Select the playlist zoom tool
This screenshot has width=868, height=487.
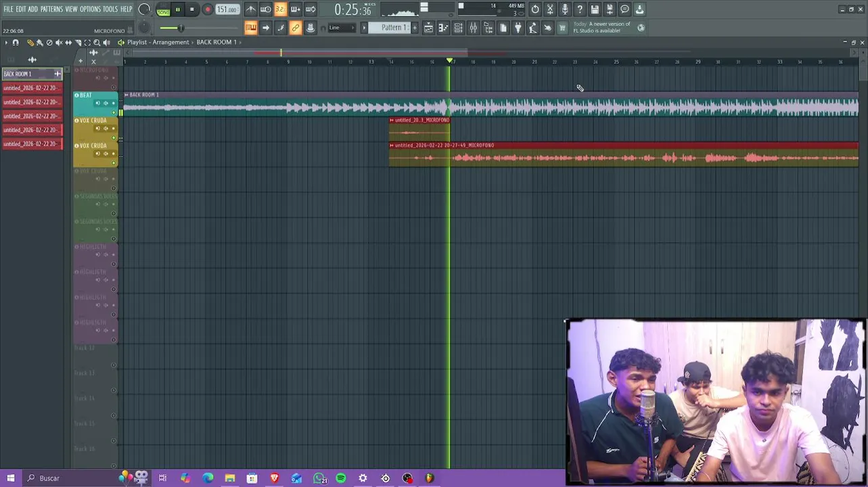pyautogui.click(x=97, y=43)
